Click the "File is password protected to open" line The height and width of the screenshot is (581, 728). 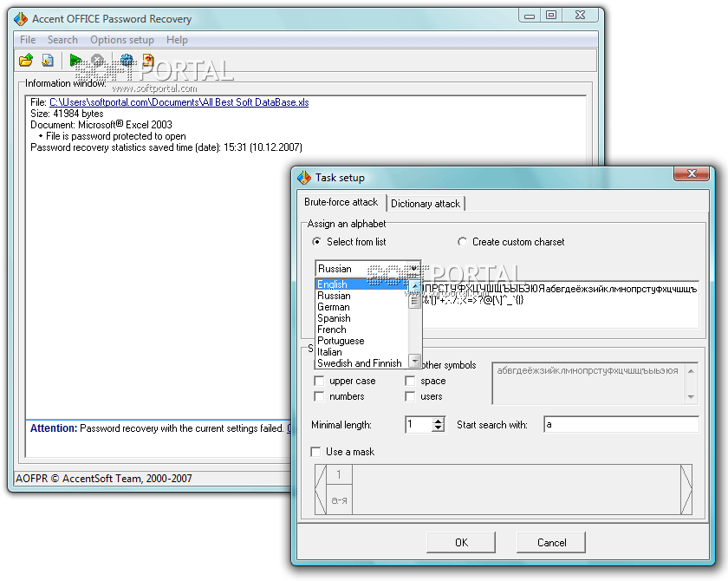[115, 136]
